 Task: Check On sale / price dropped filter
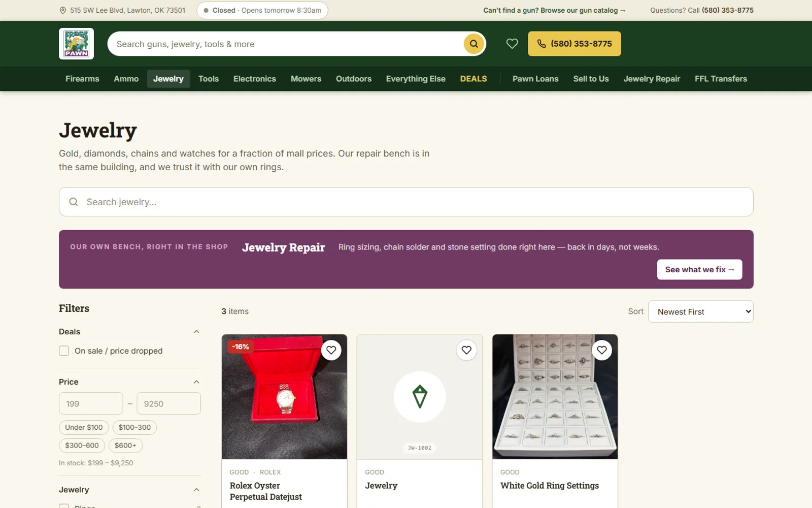pos(64,351)
